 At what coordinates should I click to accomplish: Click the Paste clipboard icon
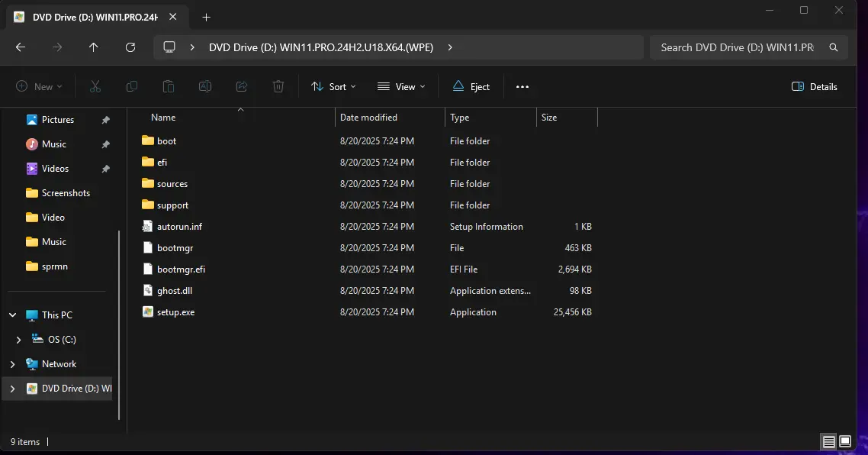point(169,86)
